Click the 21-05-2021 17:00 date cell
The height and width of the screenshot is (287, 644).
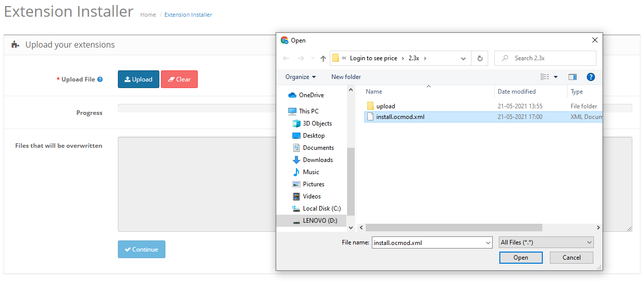coord(520,117)
